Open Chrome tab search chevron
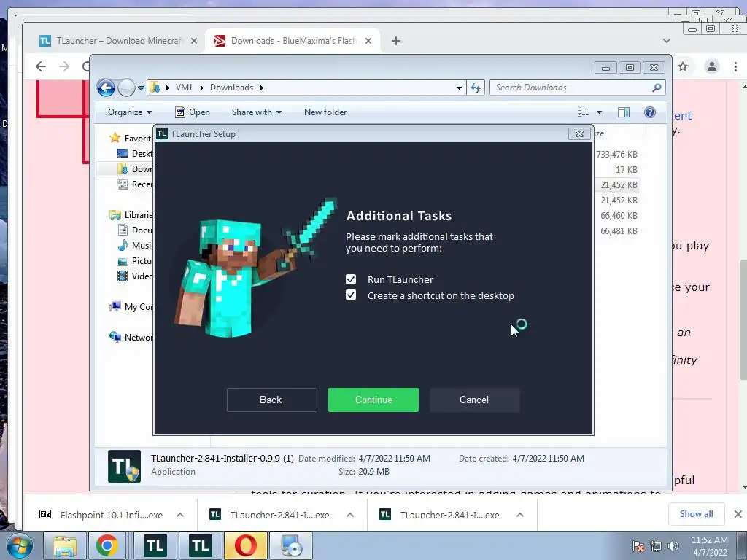This screenshot has width=747, height=560. pyautogui.click(x=667, y=41)
